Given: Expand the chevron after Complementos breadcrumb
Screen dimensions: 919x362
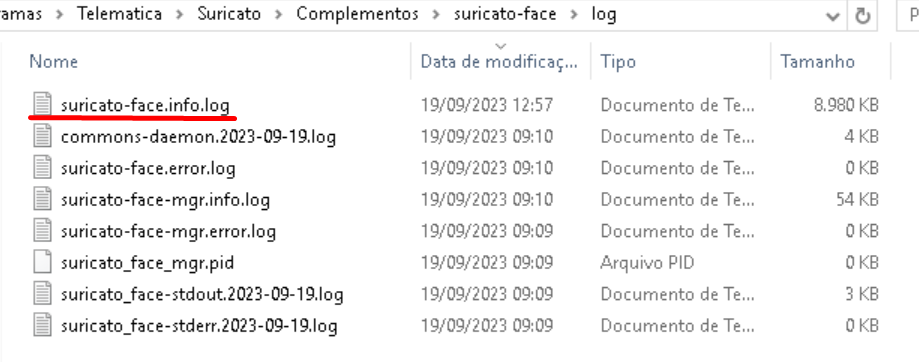Looking at the screenshot, I should [436, 15].
